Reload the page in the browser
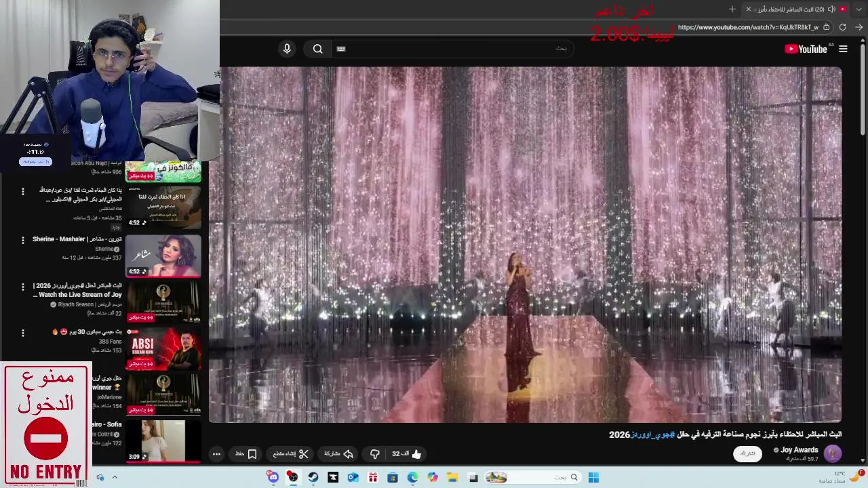 point(842,27)
